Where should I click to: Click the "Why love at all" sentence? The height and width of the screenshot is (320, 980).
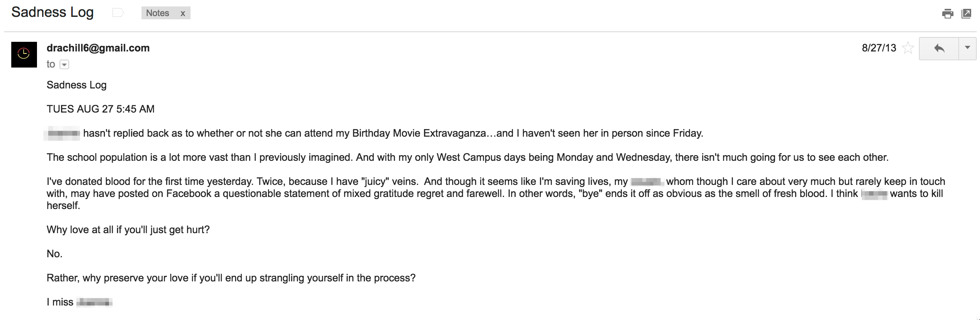128,230
